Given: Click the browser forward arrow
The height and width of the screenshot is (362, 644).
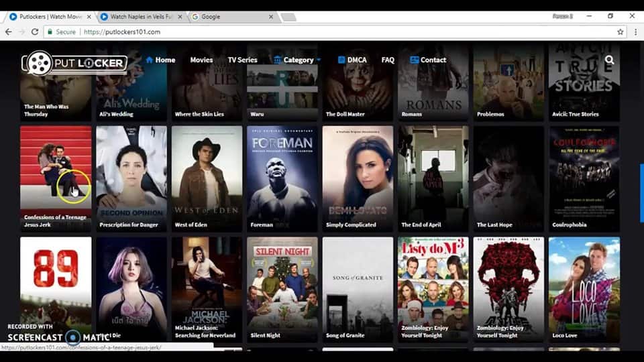Looking at the screenshot, I should pyautogui.click(x=21, y=32).
